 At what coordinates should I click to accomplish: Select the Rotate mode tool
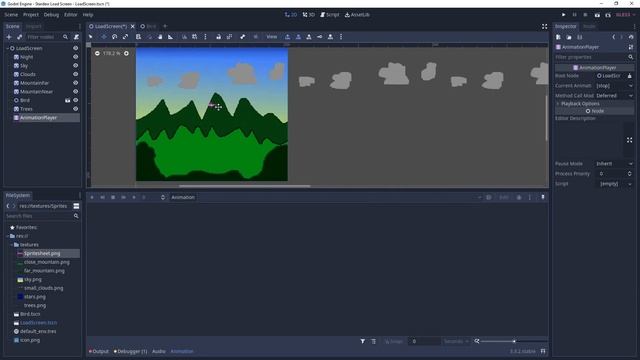[114, 37]
